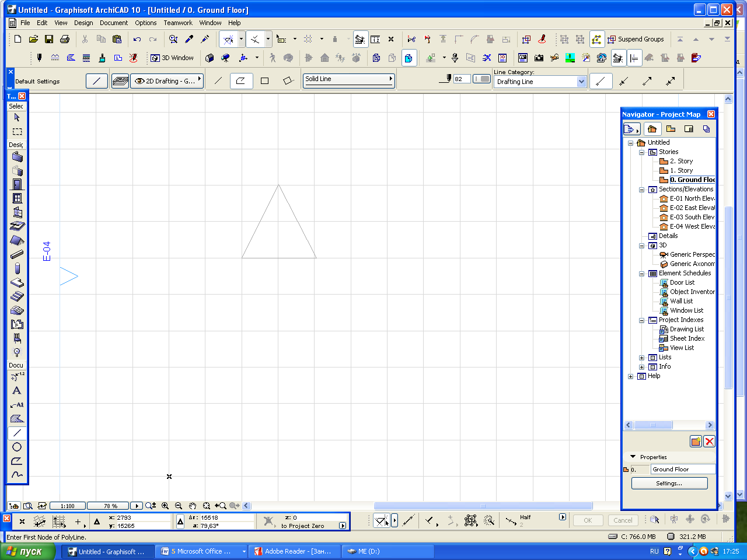Select arrowhead at end point option

(x=647, y=81)
